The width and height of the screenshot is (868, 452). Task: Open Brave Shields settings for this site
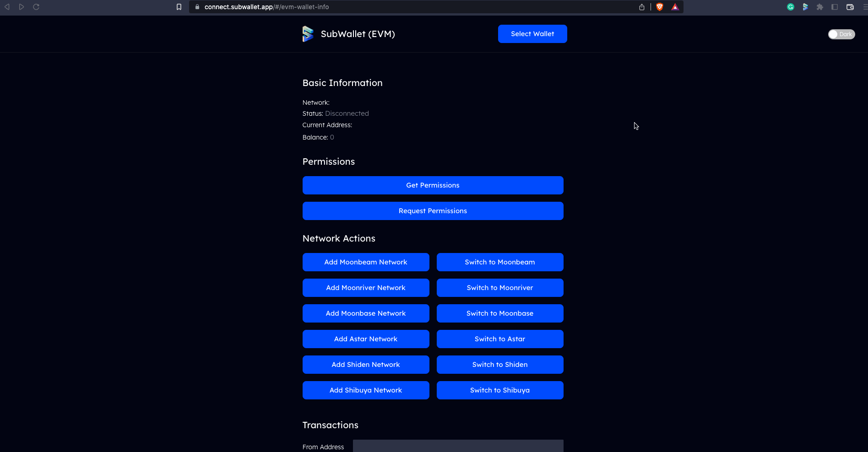coord(659,7)
